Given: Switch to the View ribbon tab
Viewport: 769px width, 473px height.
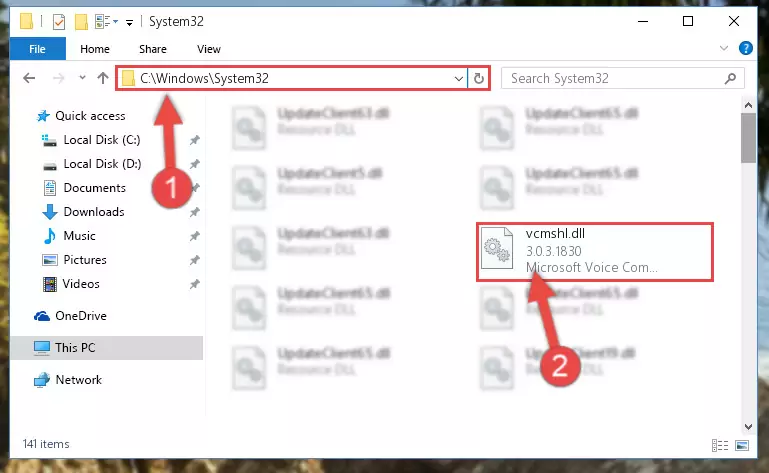Looking at the screenshot, I should 209,49.
